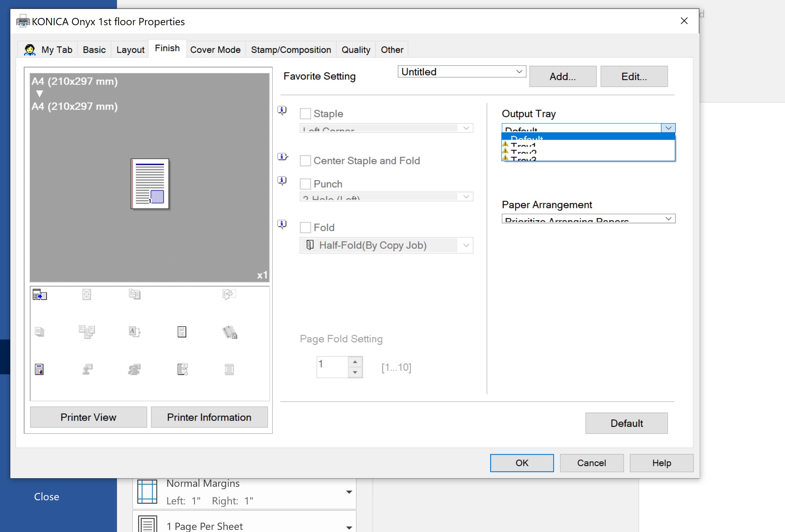Open the Half-Fold(By Copy Job) dropdown
The image size is (785, 532).
click(x=386, y=245)
